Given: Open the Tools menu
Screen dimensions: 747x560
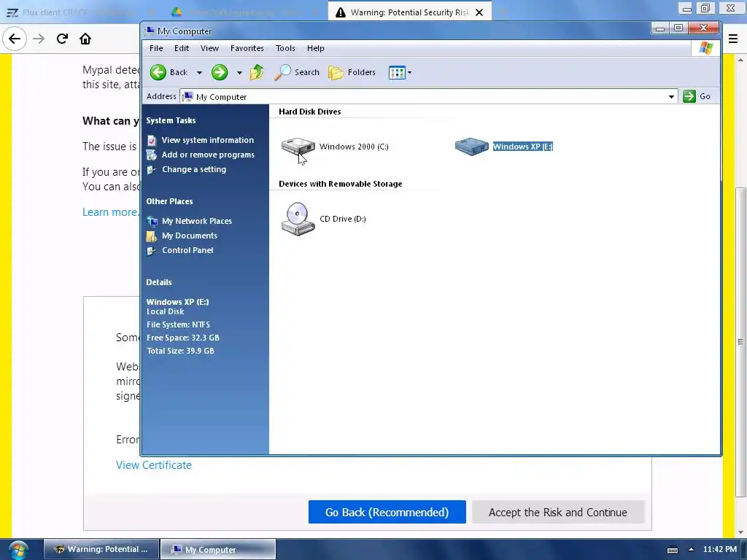Looking at the screenshot, I should [x=285, y=48].
